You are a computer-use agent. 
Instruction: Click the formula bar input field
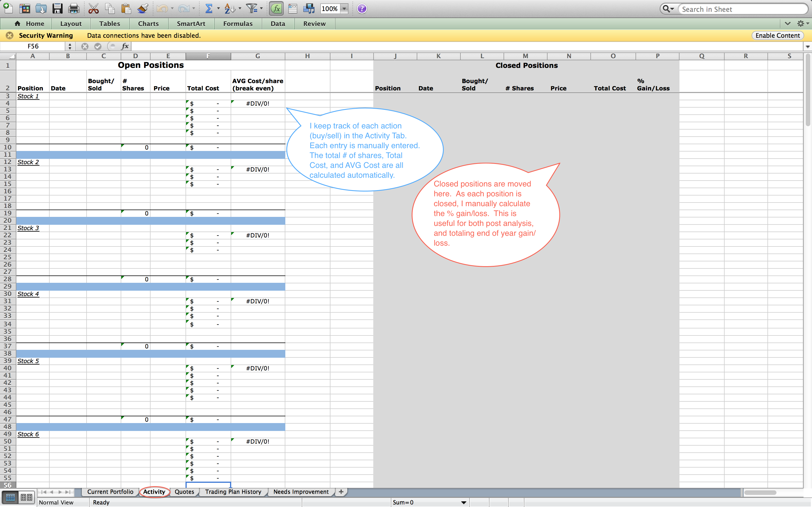click(438, 47)
